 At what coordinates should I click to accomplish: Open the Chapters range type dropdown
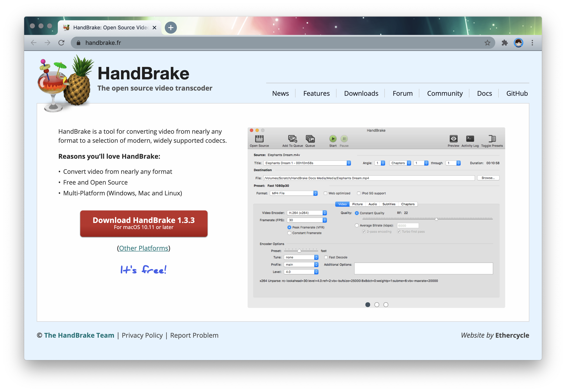400,163
